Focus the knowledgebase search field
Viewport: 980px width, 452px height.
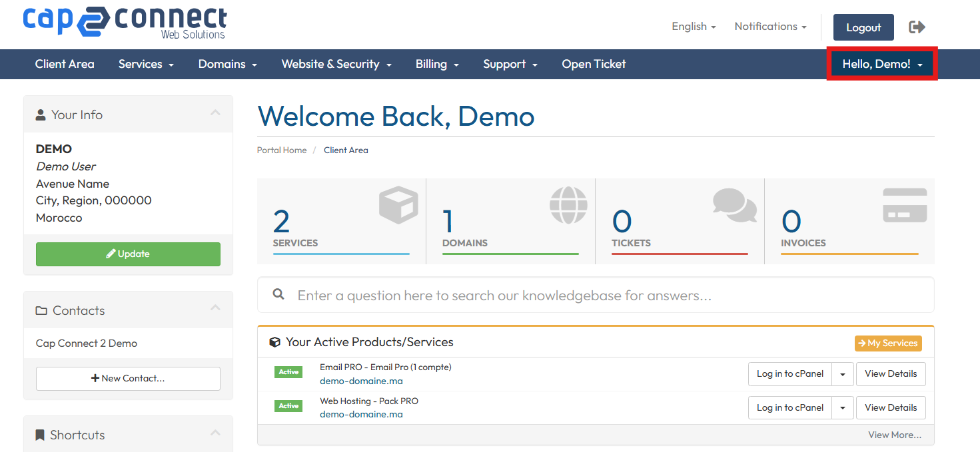click(600, 295)
